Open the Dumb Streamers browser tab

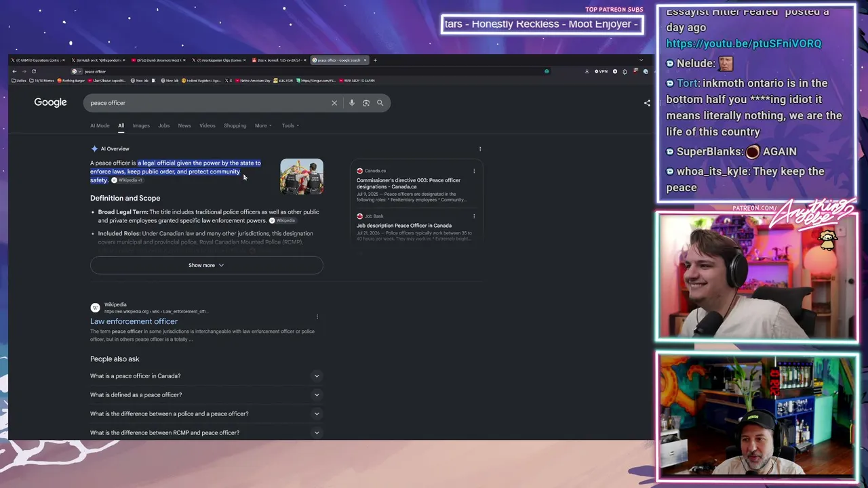tap(159, 60)
